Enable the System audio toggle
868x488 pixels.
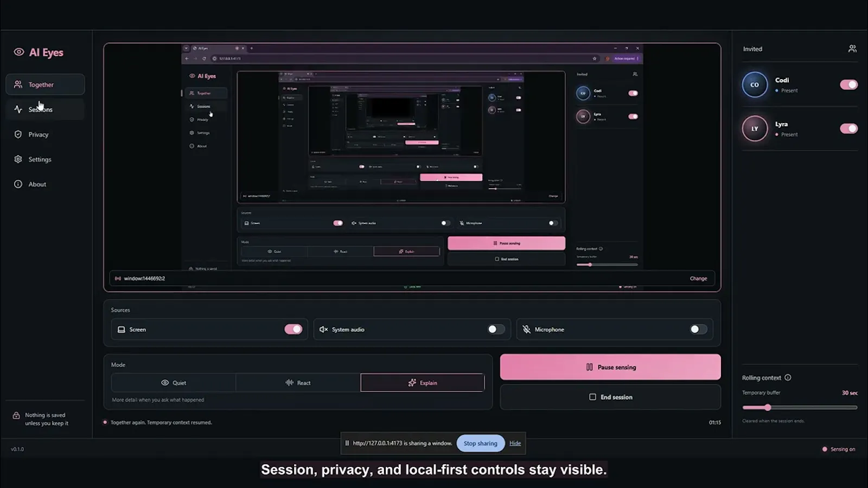(x=496, y=329)
